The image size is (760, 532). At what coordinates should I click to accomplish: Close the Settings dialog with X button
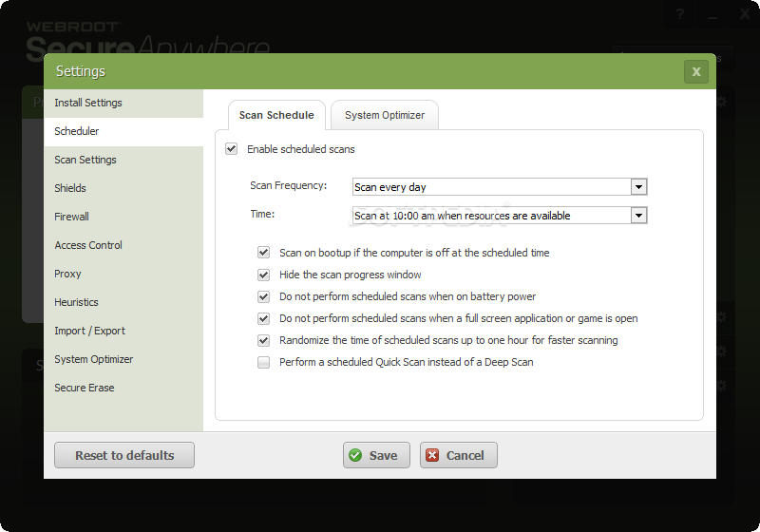pyautogui.click(x=696, y=71)
